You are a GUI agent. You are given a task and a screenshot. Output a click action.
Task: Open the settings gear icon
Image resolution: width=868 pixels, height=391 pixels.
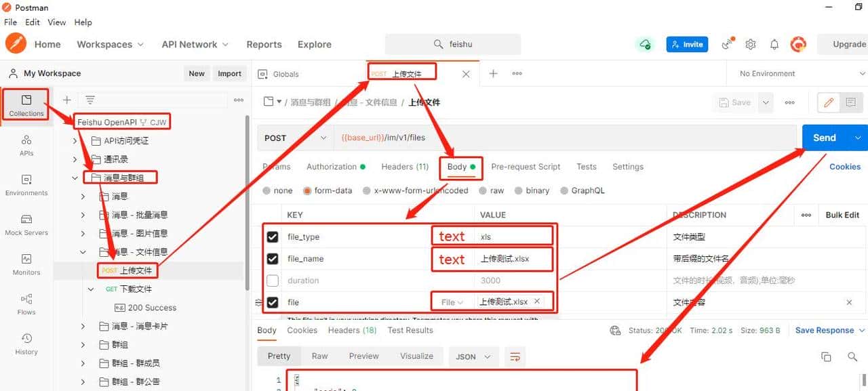[751, 44]
